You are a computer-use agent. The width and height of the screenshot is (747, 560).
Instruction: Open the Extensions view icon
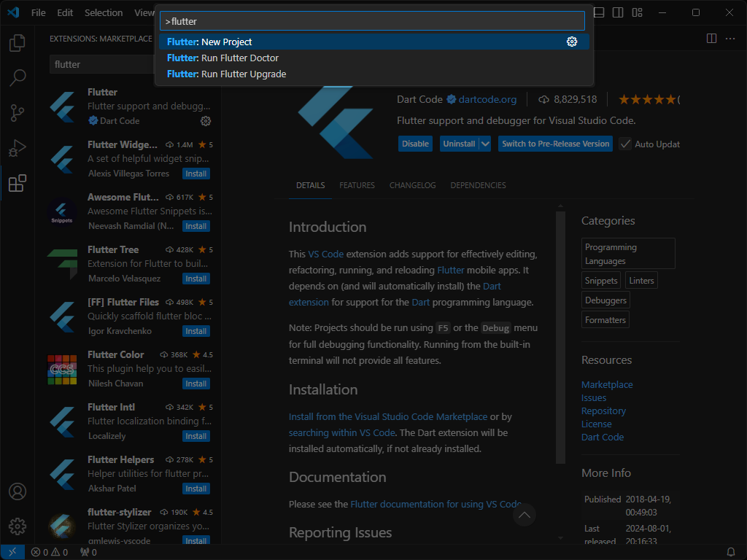pyautogui.click(x=18, y=183)
